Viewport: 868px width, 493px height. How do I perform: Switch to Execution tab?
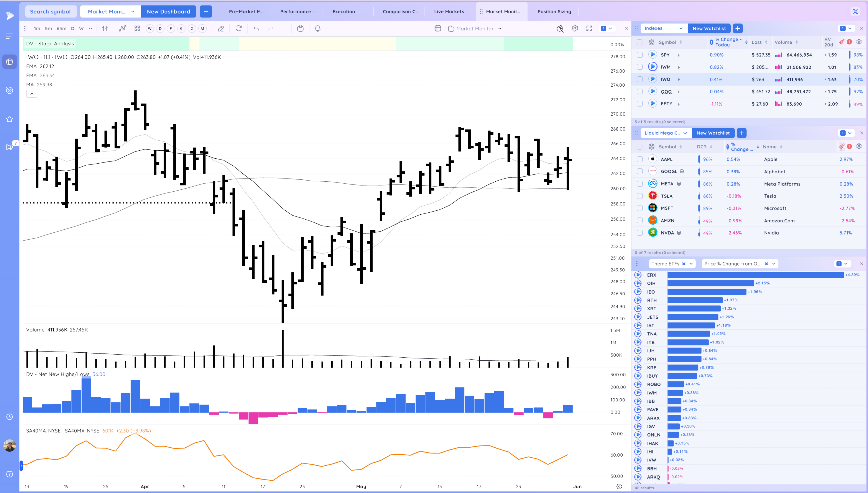(x=344, y=12)
